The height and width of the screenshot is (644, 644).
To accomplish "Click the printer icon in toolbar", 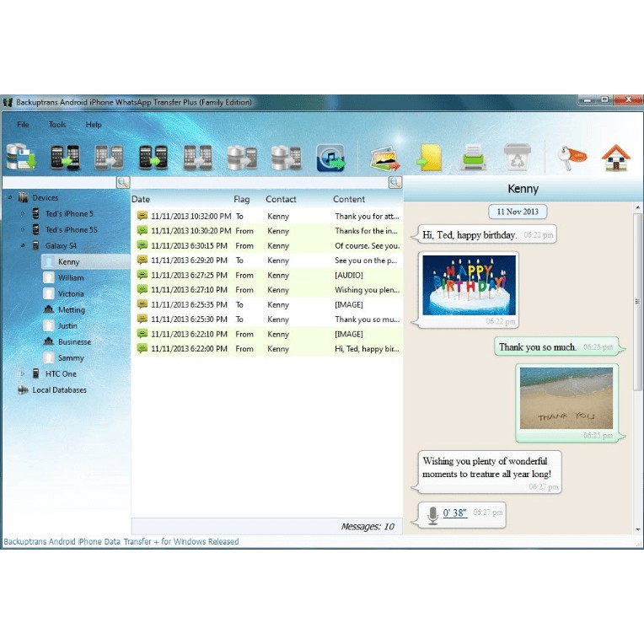I will 473,158.
